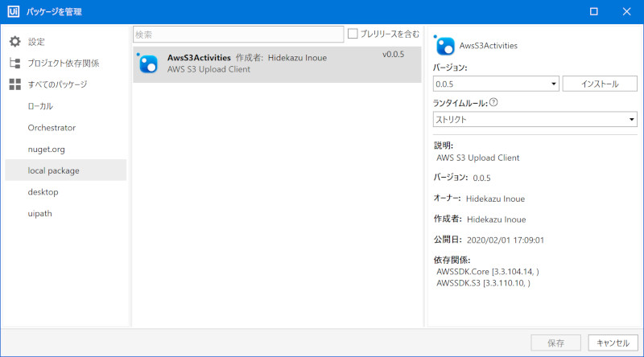
Task: Open the nuget.org package feed
Action: 46,149
